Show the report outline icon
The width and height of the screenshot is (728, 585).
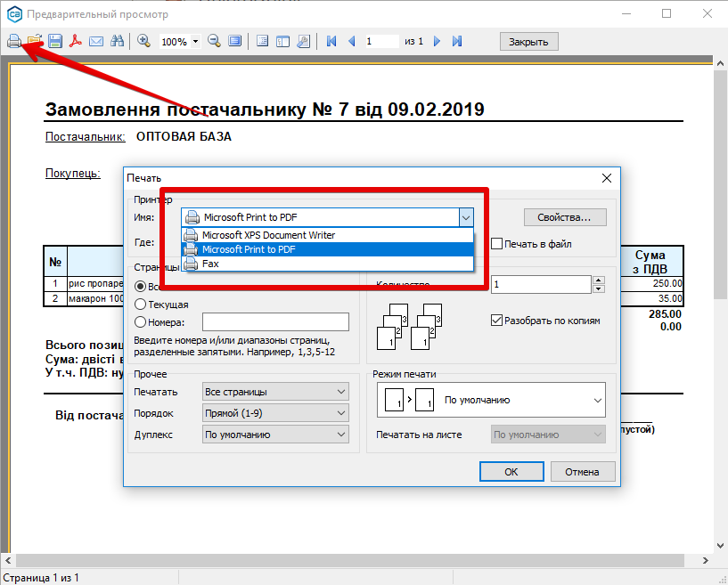point(262,41)
